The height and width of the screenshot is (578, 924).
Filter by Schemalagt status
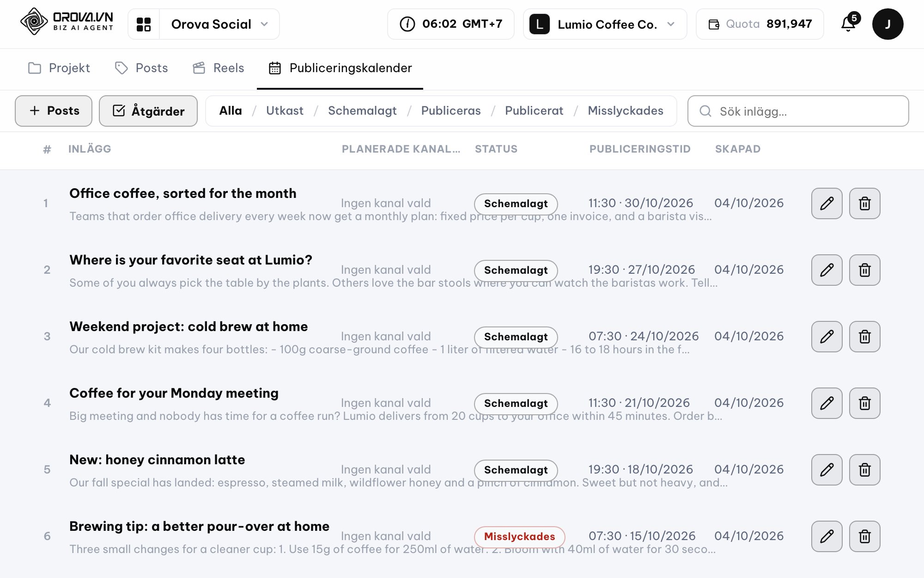click(x=362, y=111)
